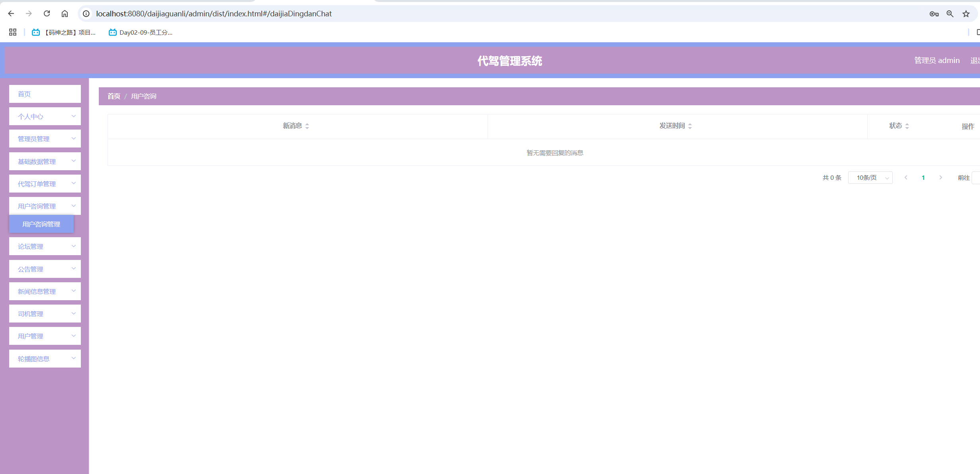
Task: Expand the 司机管理 sidebar menu
Action: [45, 314]
